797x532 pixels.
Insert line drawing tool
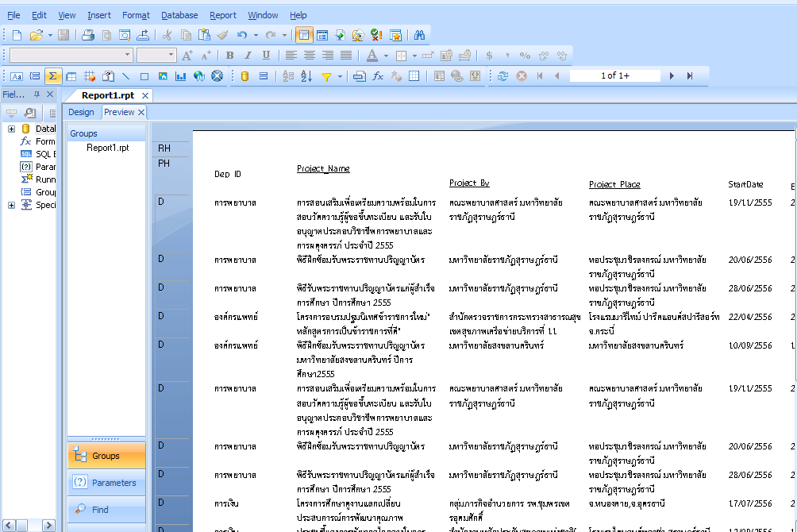[126, 76]
